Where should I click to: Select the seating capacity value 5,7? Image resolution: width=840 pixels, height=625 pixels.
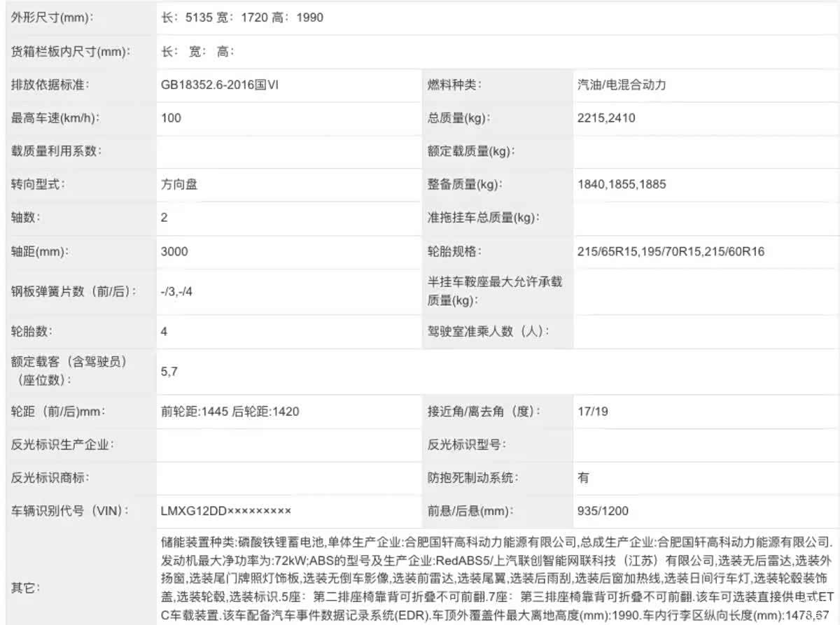coord(169,372)
